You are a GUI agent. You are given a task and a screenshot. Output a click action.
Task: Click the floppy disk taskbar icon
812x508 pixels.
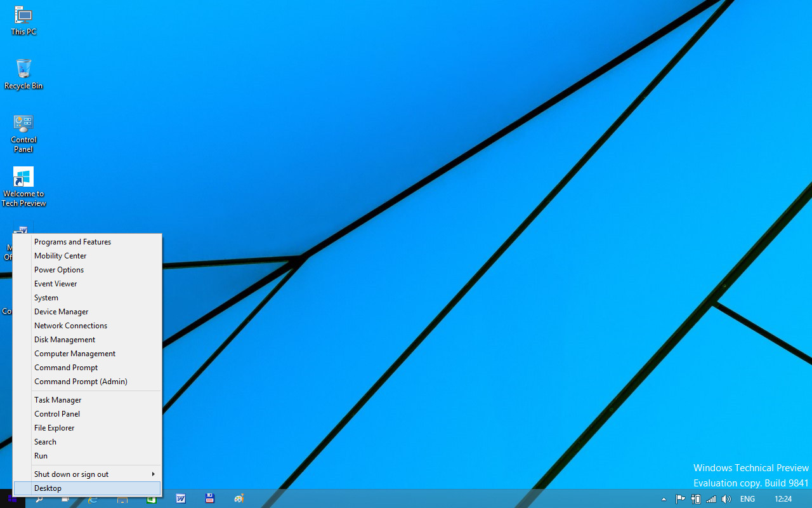click(x=210, y=498)
